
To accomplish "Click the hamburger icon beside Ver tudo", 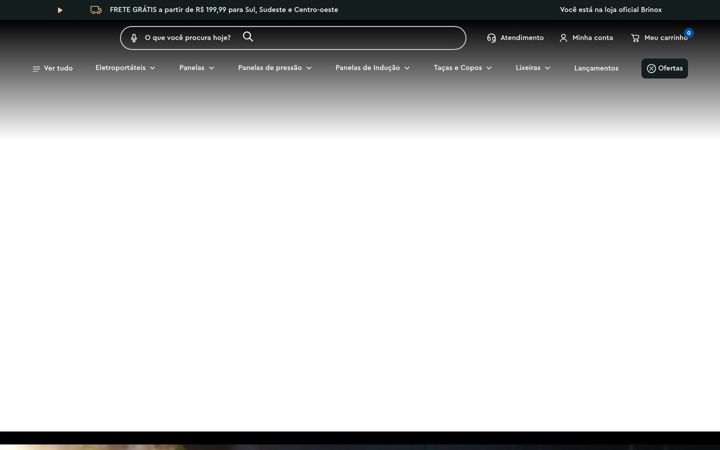I will 36,69.
